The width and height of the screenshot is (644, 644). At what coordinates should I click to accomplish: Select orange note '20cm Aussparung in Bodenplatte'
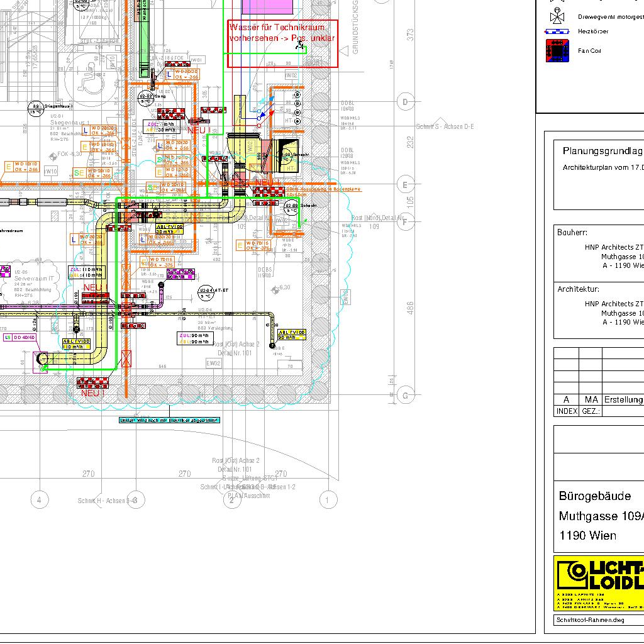point(323,189)
